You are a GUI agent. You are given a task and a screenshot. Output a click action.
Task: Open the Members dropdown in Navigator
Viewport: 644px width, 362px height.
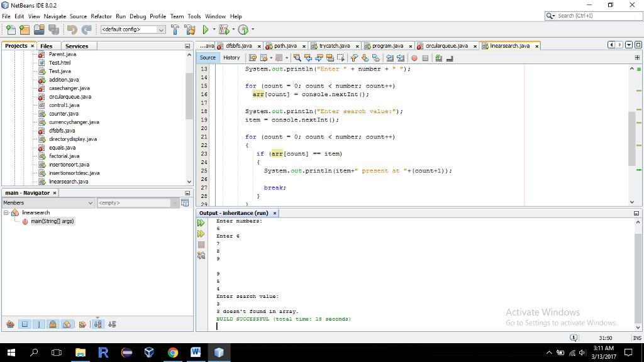pyautogui.click(x=48, y=203)
